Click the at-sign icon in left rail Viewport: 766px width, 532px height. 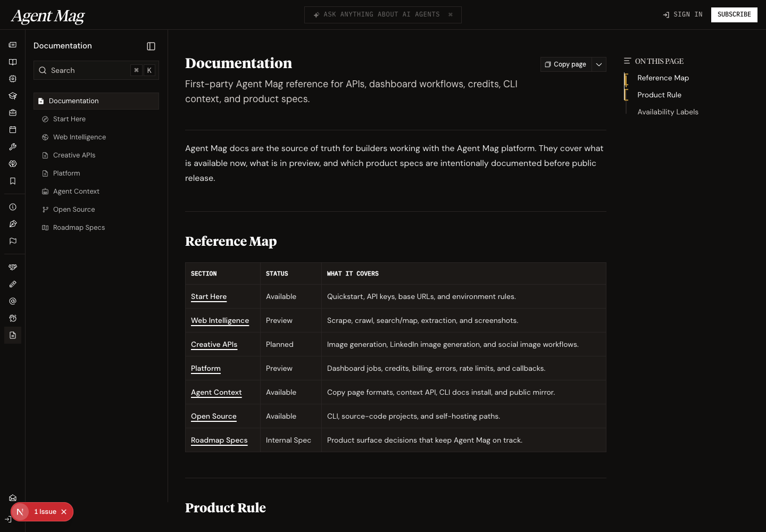(13, 301)
